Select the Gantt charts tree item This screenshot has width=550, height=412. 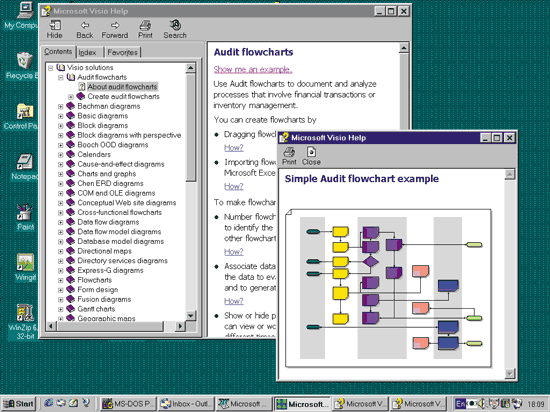(x=96, y=309)
